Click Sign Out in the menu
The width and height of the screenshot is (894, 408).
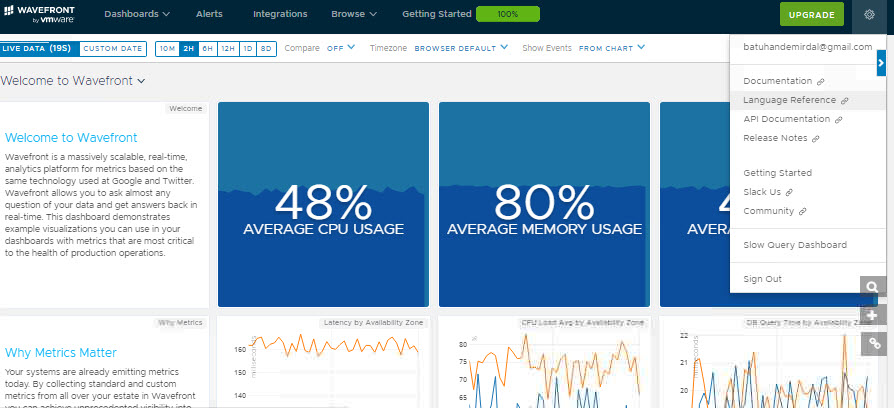click(x=762, y=279)
